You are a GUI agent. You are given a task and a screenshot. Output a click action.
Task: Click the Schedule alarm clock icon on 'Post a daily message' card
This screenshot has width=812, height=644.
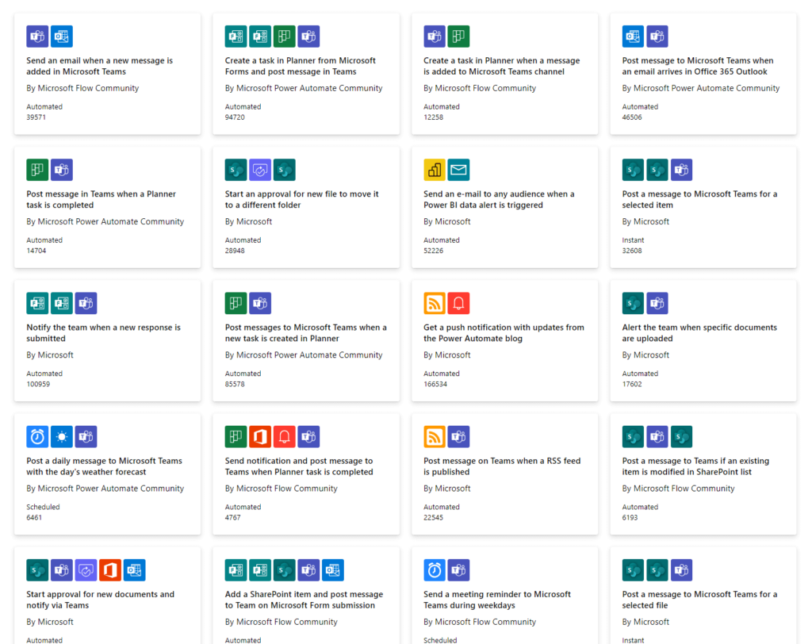(x=37, y=437)
